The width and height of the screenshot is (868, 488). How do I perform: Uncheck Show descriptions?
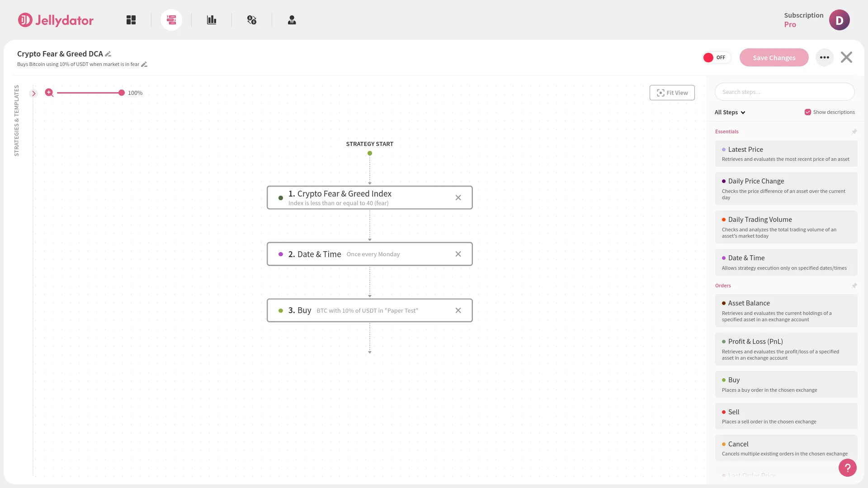tap(808, 112)
